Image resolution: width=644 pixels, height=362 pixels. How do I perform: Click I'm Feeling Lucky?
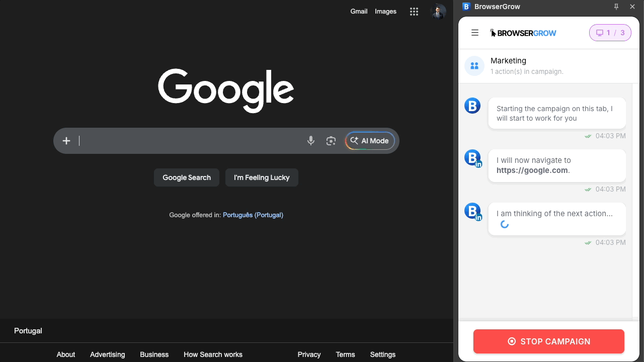click(x=262, y=177)
